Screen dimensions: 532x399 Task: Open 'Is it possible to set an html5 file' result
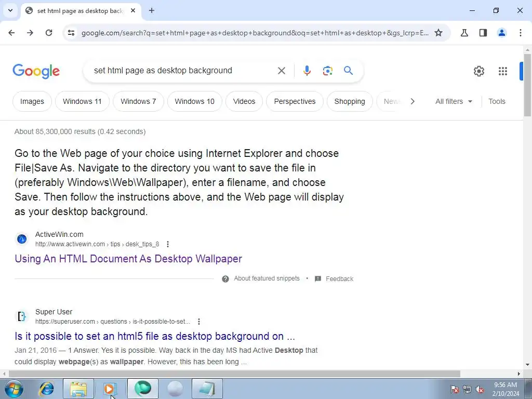pyautogui.click(x=155, y=336)
